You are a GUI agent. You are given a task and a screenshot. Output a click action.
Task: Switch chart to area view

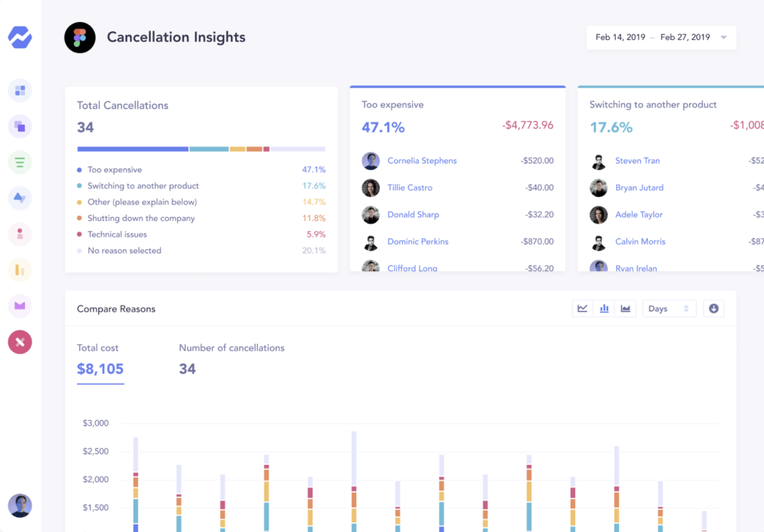pos(625,308)
